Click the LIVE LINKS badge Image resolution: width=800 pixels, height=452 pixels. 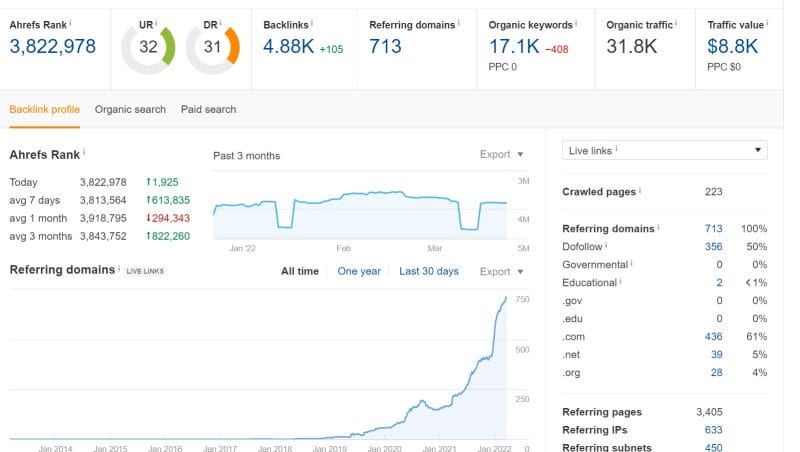pos(145,271)
